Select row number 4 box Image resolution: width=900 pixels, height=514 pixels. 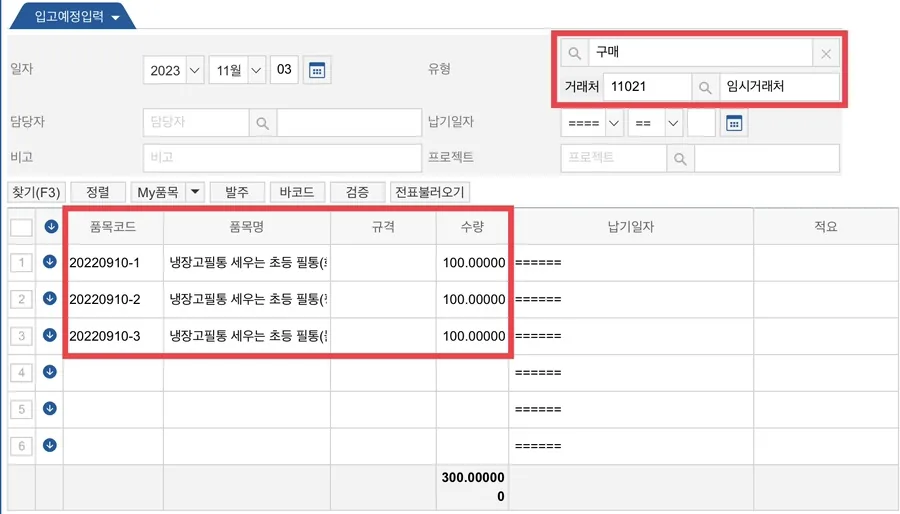pyautogui.click(x=21, y=372)
